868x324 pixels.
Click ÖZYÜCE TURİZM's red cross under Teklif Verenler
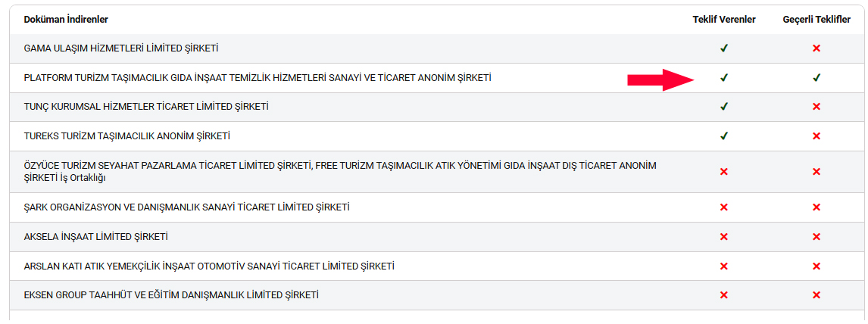pyautogui.click(x=724, y=172)
